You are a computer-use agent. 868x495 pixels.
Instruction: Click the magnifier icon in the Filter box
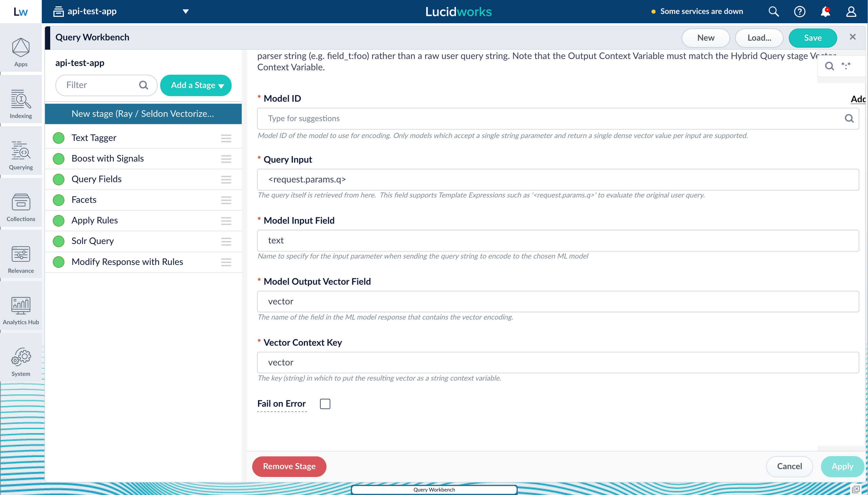[x=144, y=85]
